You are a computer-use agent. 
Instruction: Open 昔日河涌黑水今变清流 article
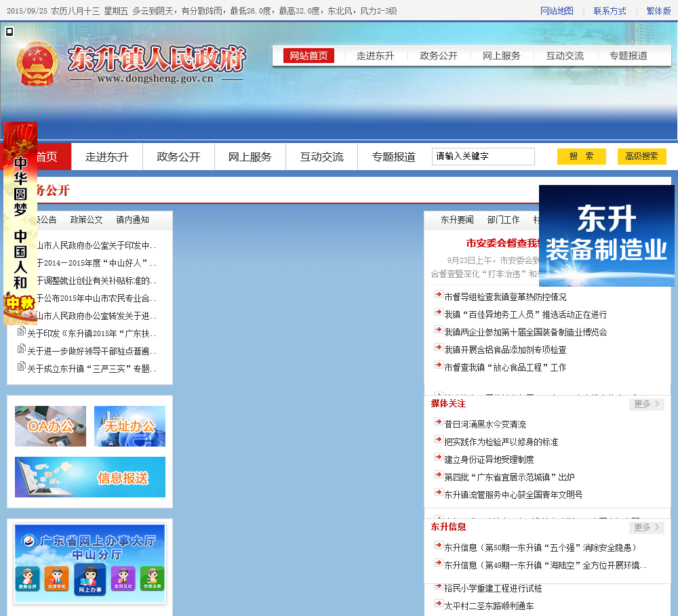tap(485, 424)
